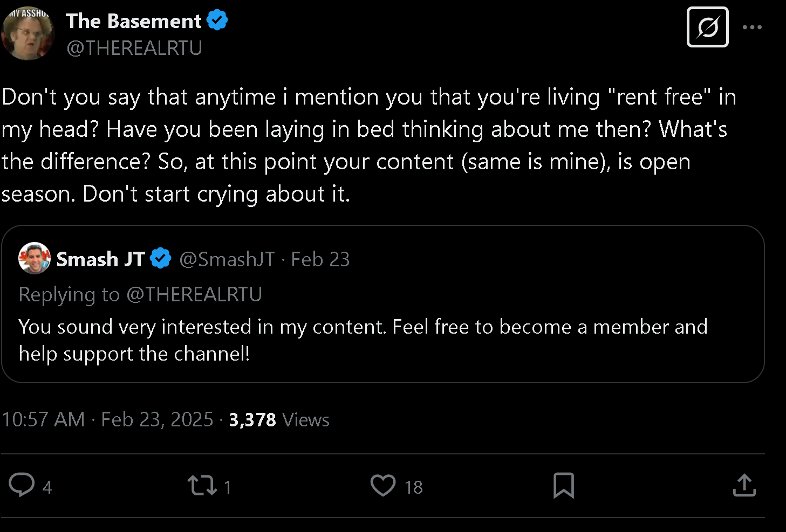Viewport: 786px width, 532px height.
Task: Click the Grok slash-circle icon
Action: click(708, 27)
